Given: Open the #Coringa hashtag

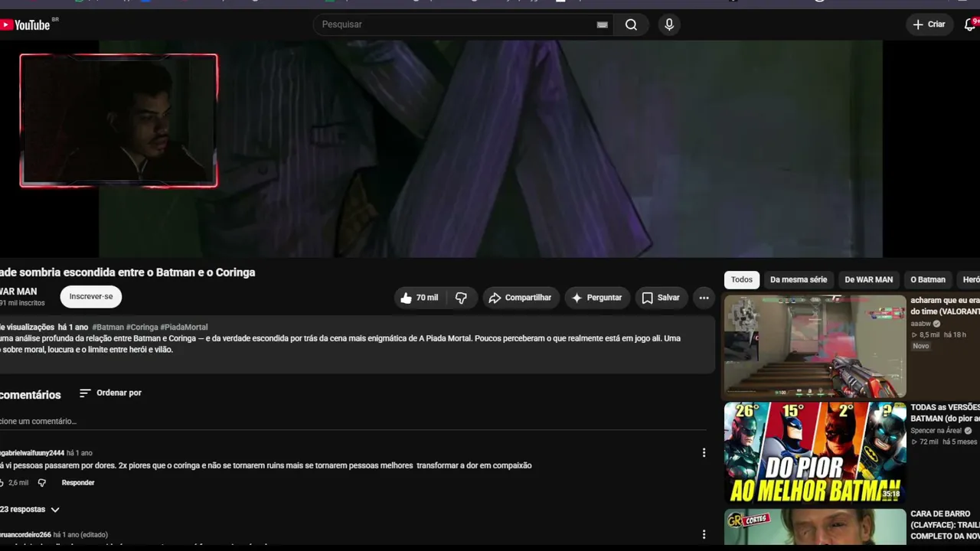Looking at the screenshot, I should click(x=142, y=328).
